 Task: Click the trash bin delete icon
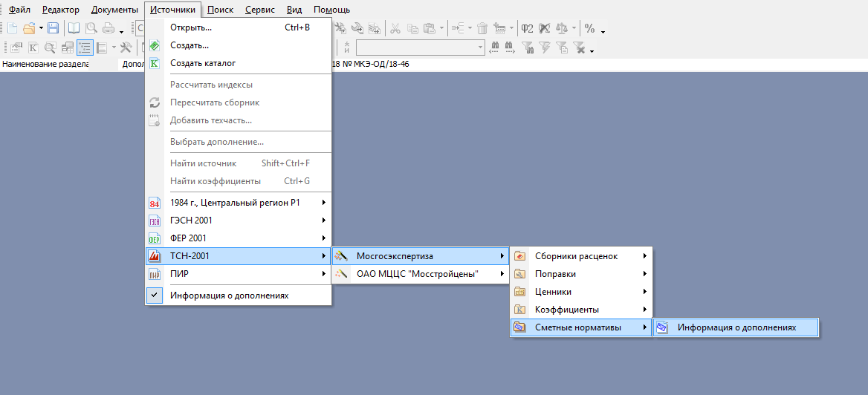pyautogui.click(x=482, y=28)
